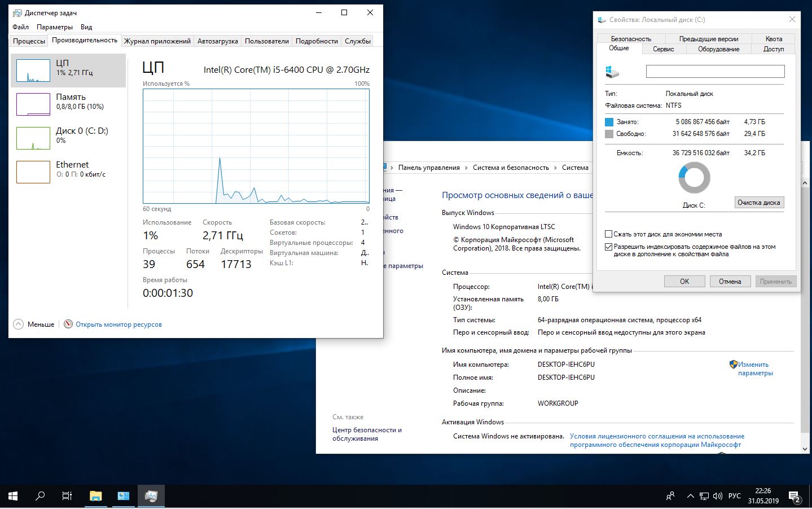The height and width of the screenshot is (509, 812).
Task: Open the Оборудование tab in disk properties
Action: (719, 49)
